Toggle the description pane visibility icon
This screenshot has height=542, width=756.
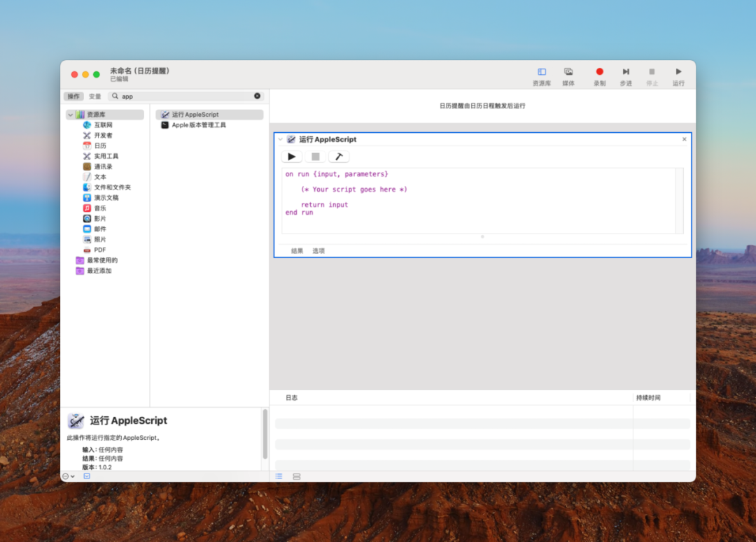87,476
